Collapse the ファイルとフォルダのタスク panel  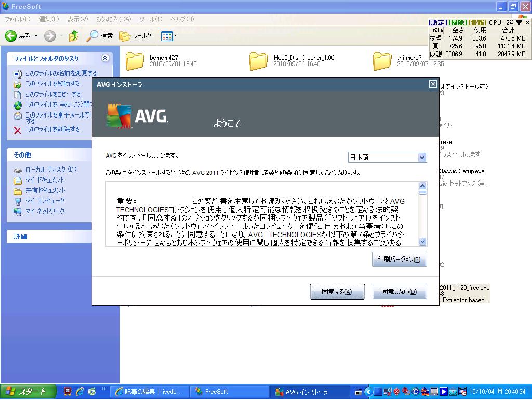105,58
